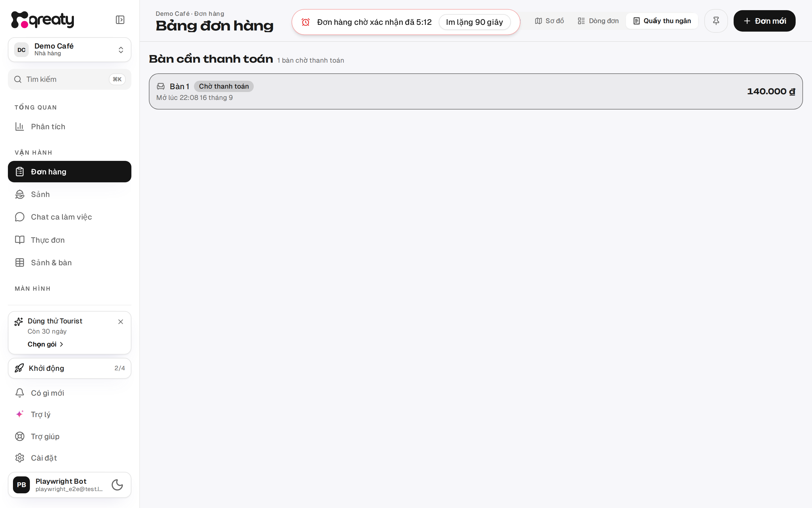Click the PB user avatar
This screenshot has width=812, height=508.
21,485
